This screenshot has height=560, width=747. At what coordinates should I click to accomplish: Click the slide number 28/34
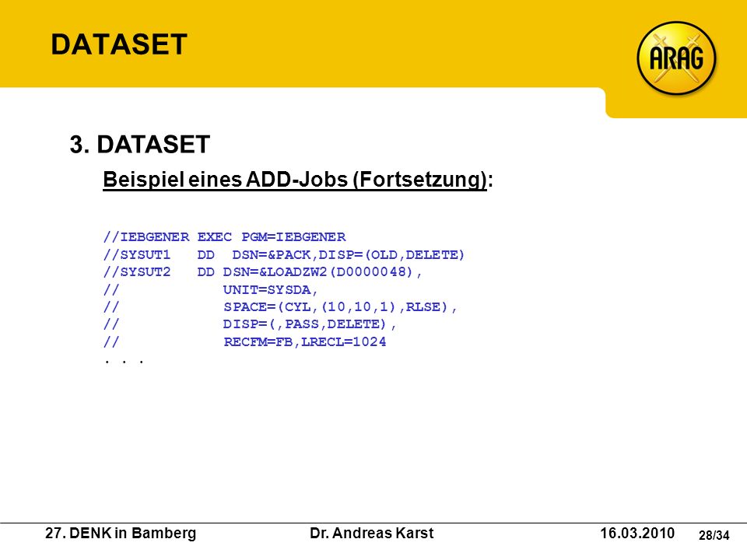tap(714, 536)
